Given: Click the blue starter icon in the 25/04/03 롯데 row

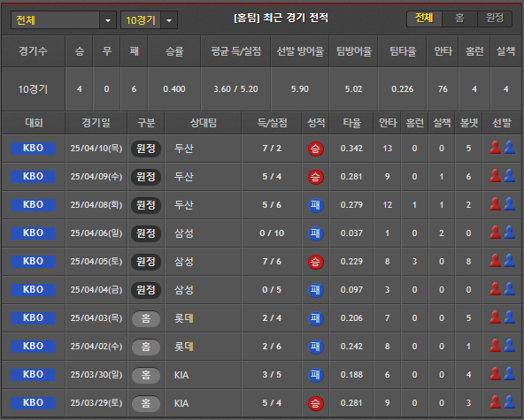Looking at the screenshot, I should pos(509,317).
